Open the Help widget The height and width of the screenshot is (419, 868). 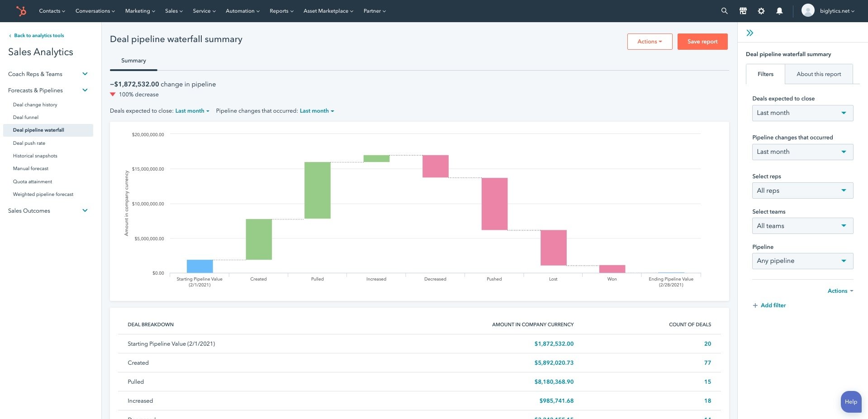coord(850,401)
